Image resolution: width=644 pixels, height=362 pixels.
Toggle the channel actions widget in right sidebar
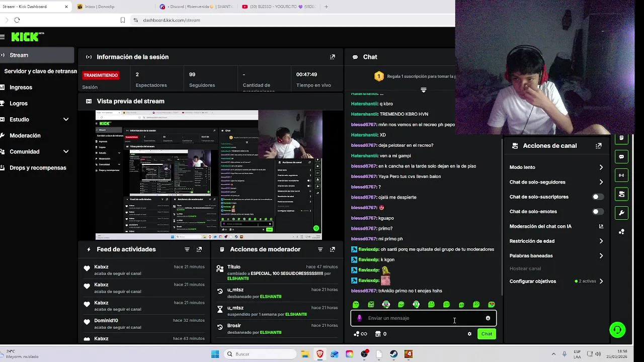[621, 194]
